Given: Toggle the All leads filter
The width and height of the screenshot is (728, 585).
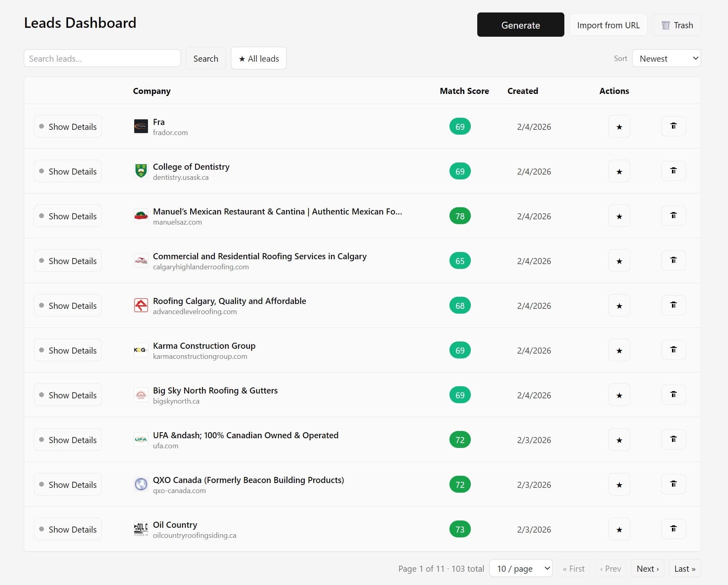Looking at the screenshot, I should tap(258, 58).
